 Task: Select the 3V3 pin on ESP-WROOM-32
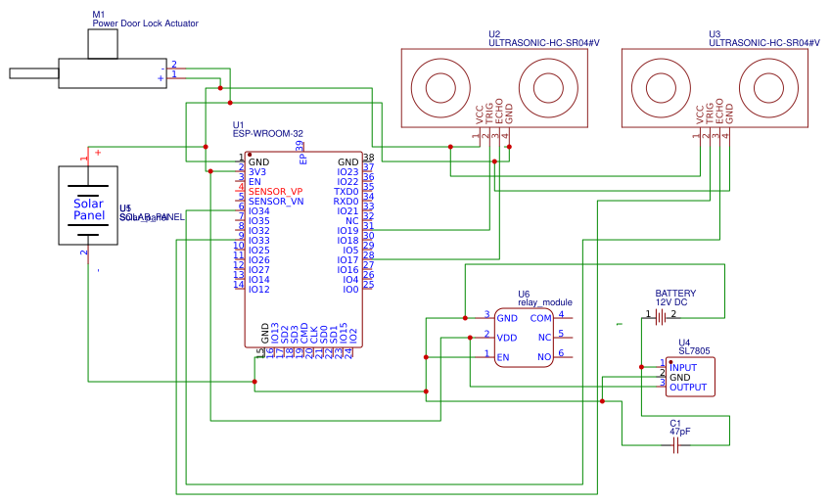257,171
